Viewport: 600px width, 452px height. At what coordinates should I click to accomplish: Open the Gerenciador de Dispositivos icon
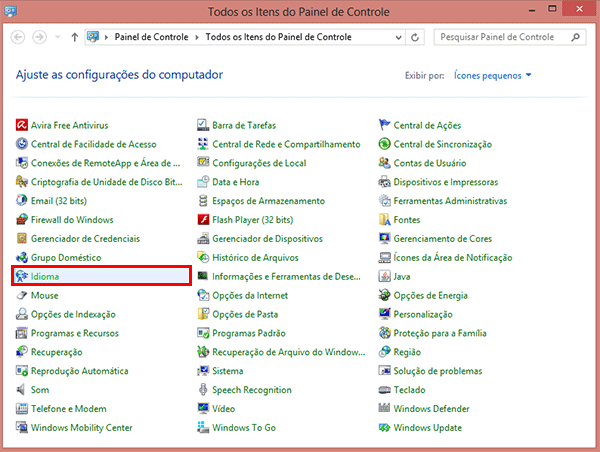[x=203, y=238]
